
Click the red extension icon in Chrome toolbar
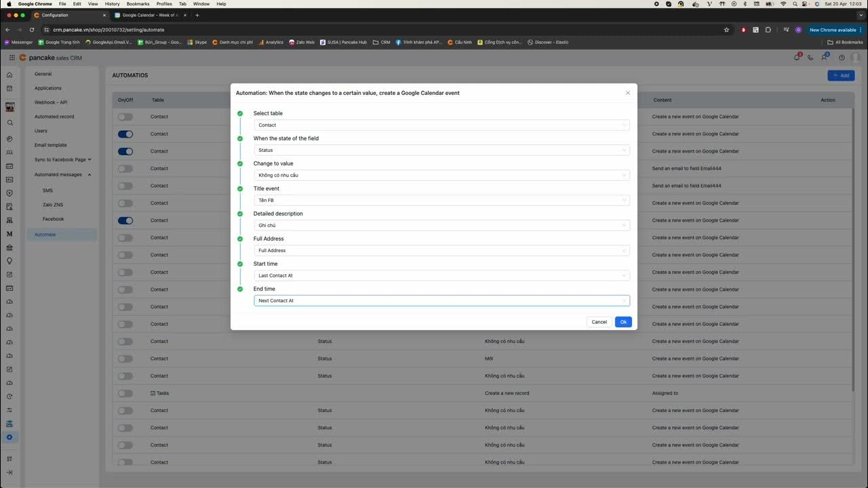744,30
